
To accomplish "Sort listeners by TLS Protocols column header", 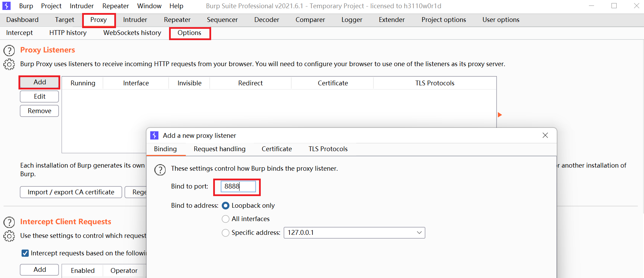I will pos(435,83).
